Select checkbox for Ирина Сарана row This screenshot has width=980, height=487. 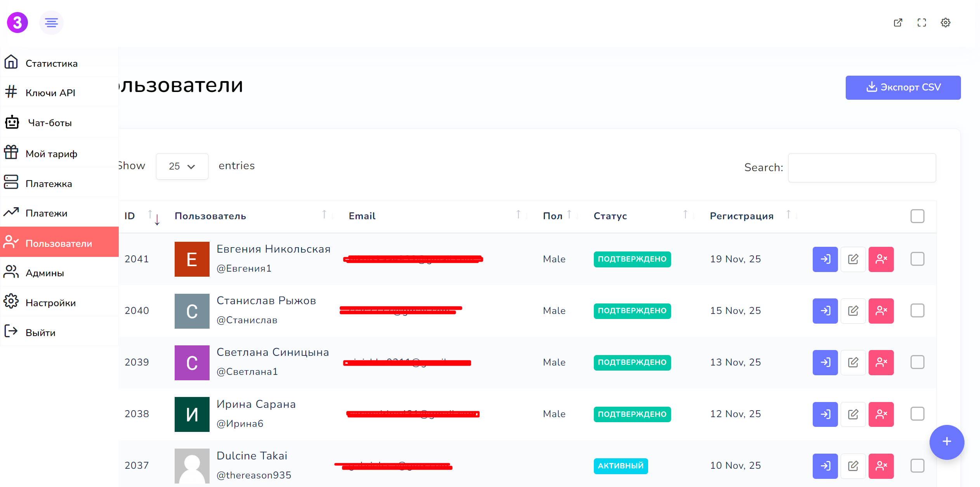coord(917,414)
